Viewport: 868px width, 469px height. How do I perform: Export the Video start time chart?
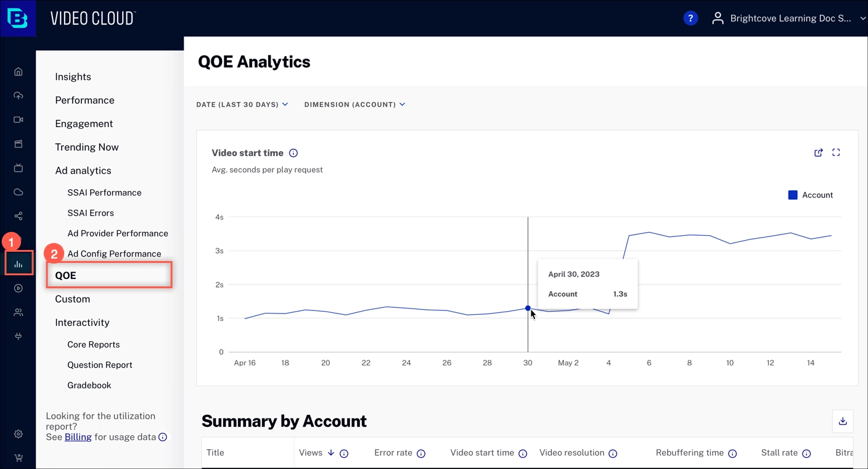point(818,152)
